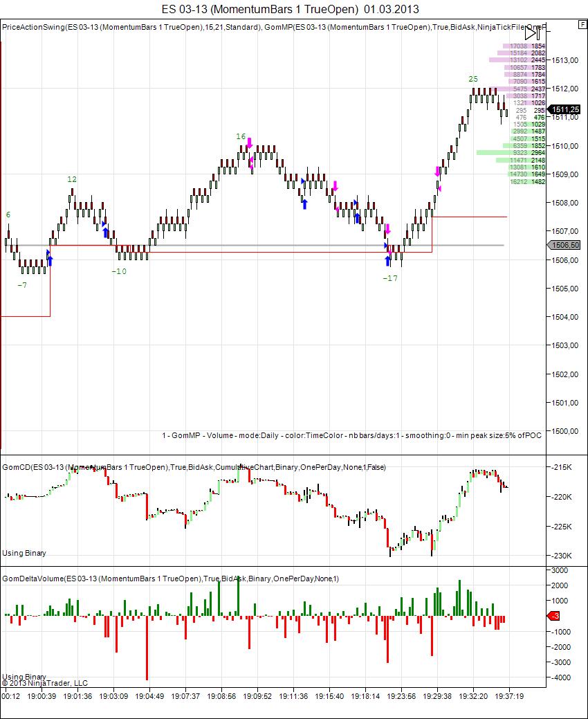
Task: Click volume profile row 10657 1783
Action: pos(525,67)
